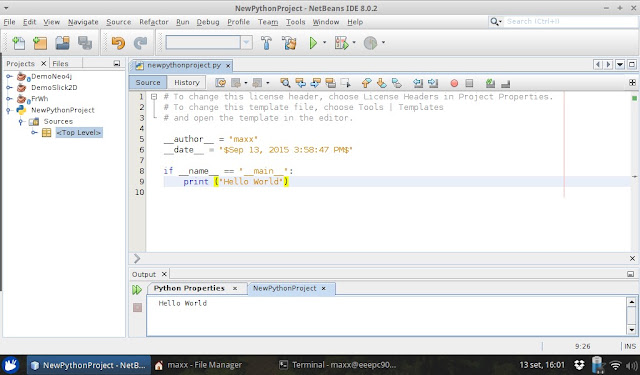Click the Shift Line Right icon
The height and width of the screenshot is (375, 640).
point(433,83)
